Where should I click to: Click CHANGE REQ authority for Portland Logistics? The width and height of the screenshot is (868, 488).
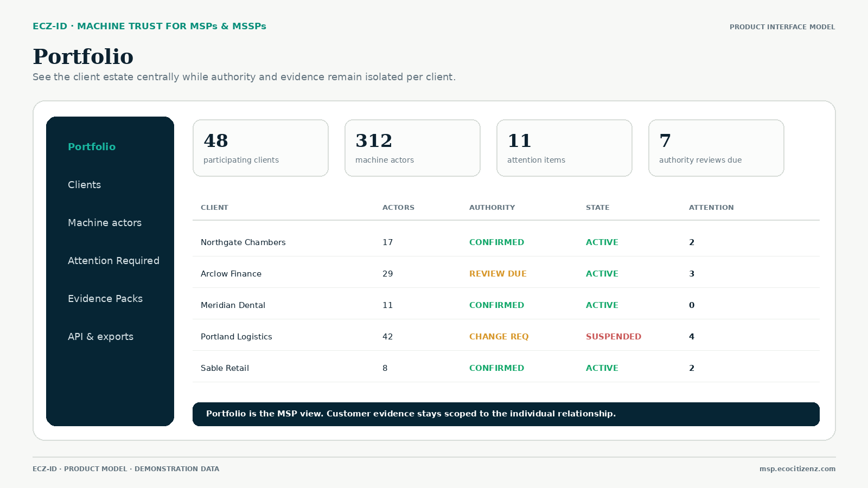499,337
